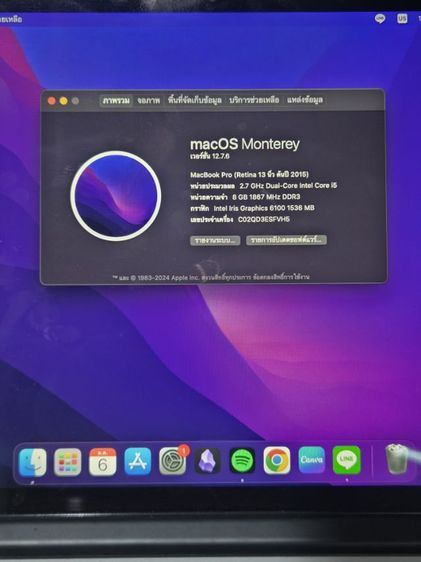The width and height of the screenshot is (421, 562).
Task: Click the Software Update button
Action: click(286, 240)
